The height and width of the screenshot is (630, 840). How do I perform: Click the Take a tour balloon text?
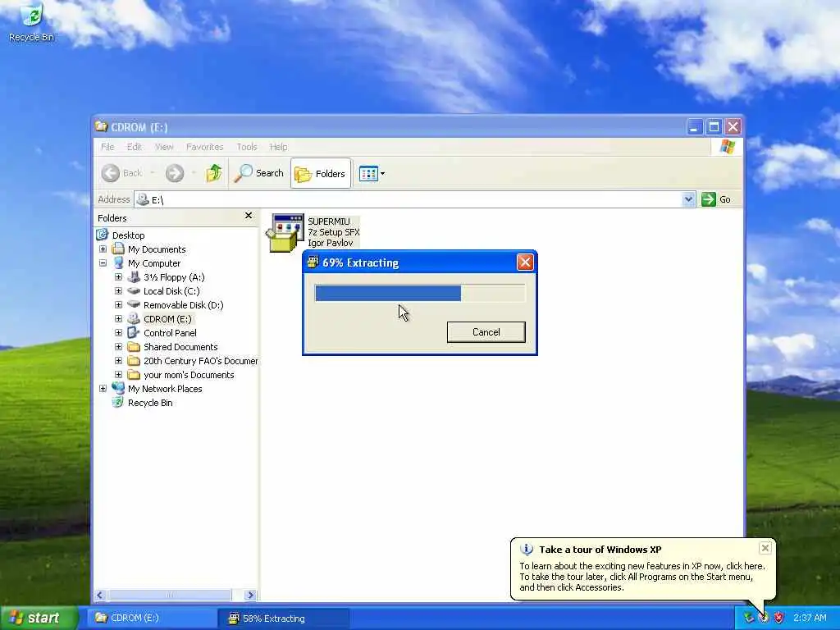point(642,577)
